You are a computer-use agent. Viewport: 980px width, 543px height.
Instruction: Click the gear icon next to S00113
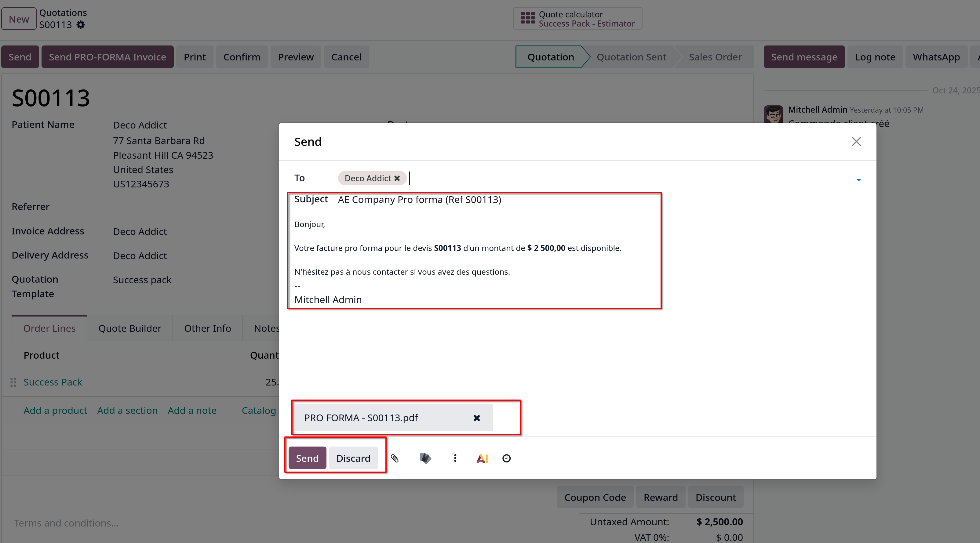[81, 25]
